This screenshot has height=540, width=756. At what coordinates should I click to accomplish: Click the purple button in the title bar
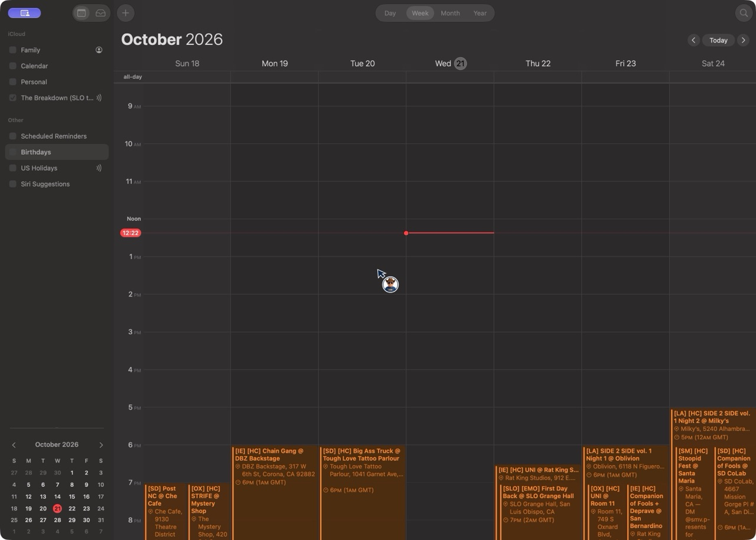(x=24, y=13)
